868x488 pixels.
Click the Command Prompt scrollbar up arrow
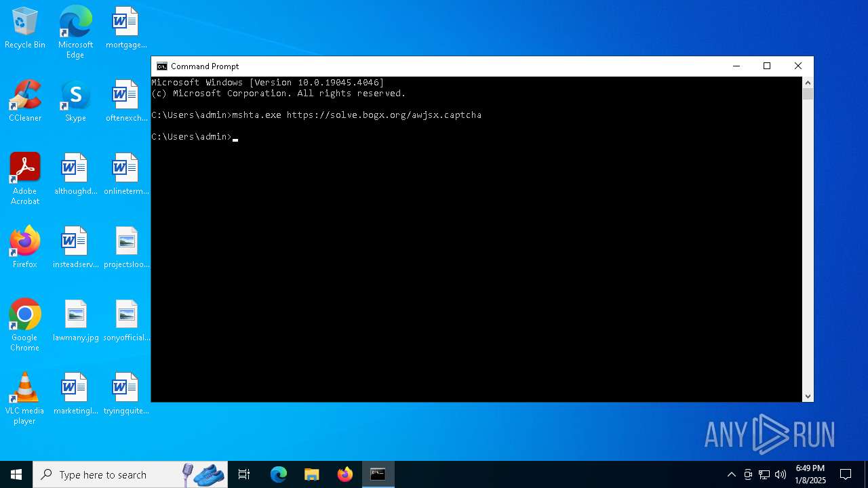pos(808,83)
